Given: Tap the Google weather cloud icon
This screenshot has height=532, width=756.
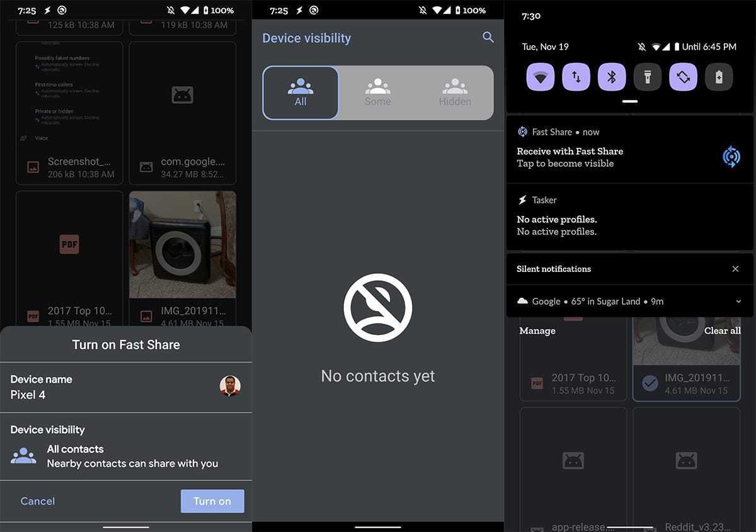Looking at the screenshot, I should 522,302.
